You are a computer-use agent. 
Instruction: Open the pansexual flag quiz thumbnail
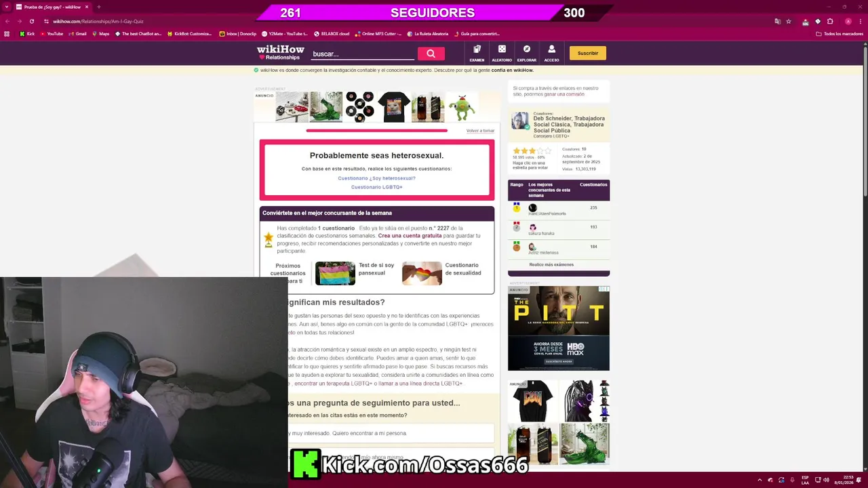[x=335, y=273]
